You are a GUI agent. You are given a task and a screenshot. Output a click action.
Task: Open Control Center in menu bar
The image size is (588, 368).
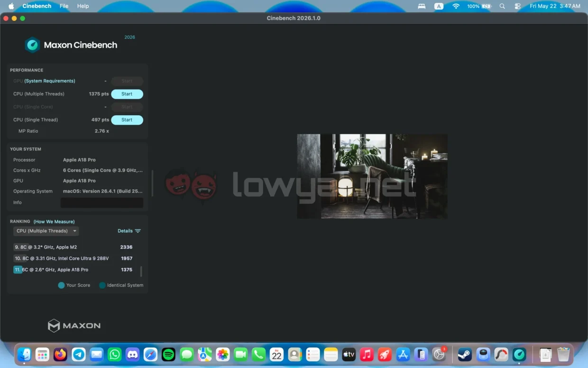(x=517, y=6)
